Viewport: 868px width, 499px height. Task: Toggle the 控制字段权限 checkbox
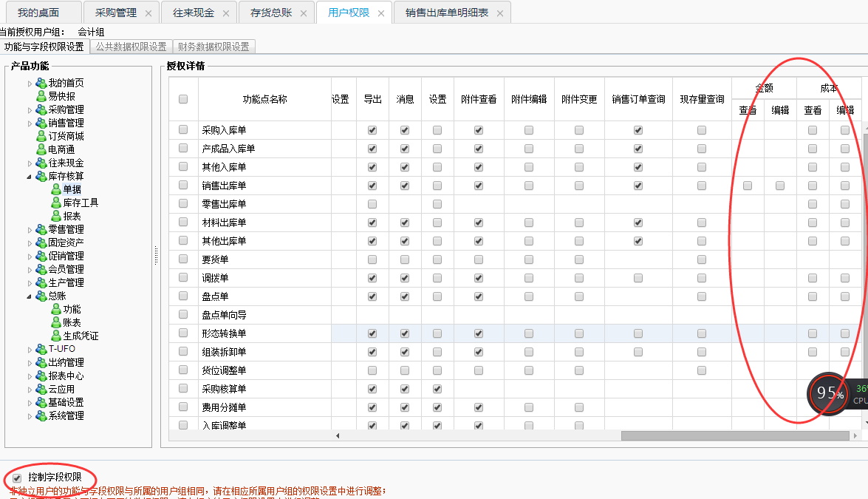(x=17, y=478)
